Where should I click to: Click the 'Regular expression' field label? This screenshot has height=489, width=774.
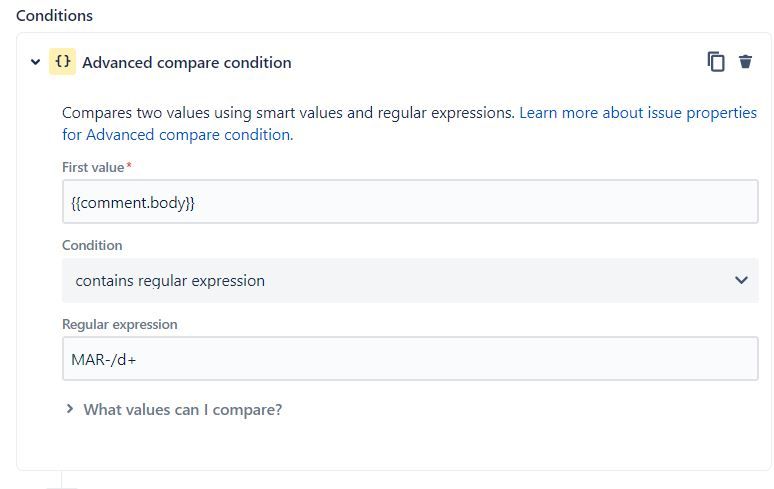pyautogui.click(x=119, y=324)
